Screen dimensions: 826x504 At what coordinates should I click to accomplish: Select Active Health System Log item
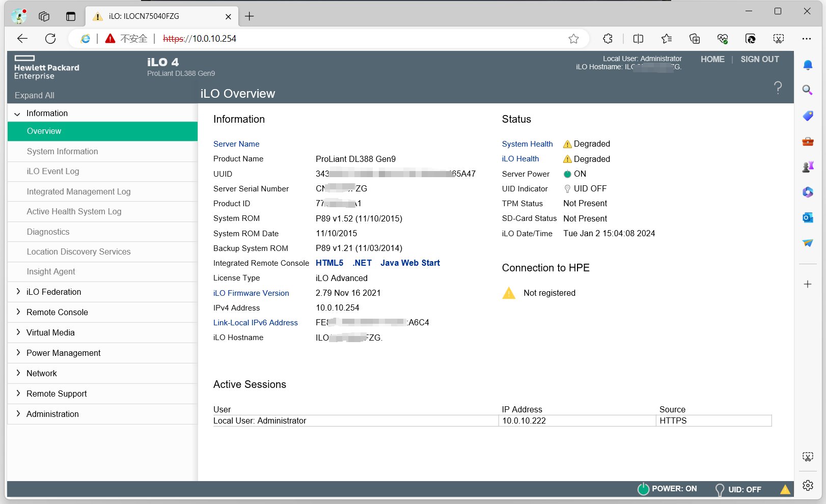pyautogui.click(x=74, y=212)
